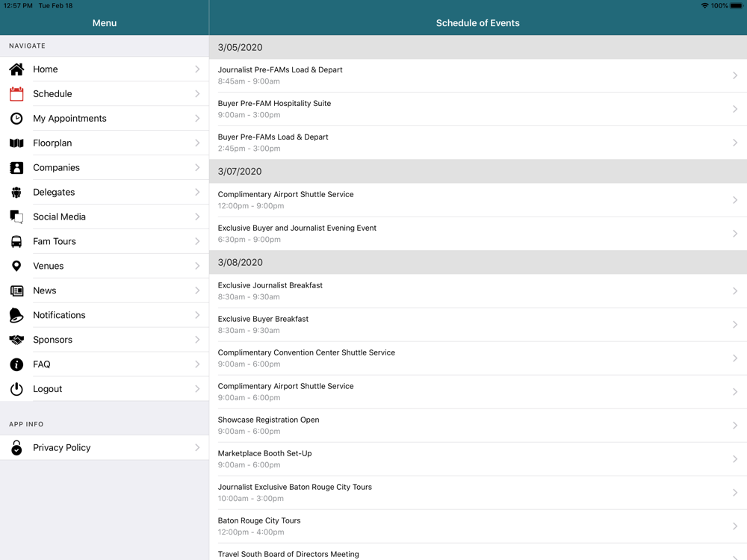Select the Notifications label
The image size is (747, 560).
59,315
